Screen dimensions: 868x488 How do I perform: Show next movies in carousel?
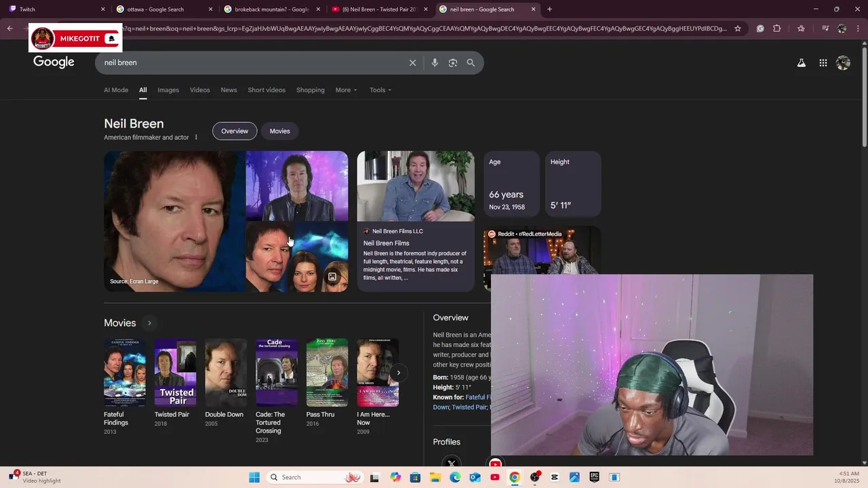pyautogui.click(x=398, y=373)
